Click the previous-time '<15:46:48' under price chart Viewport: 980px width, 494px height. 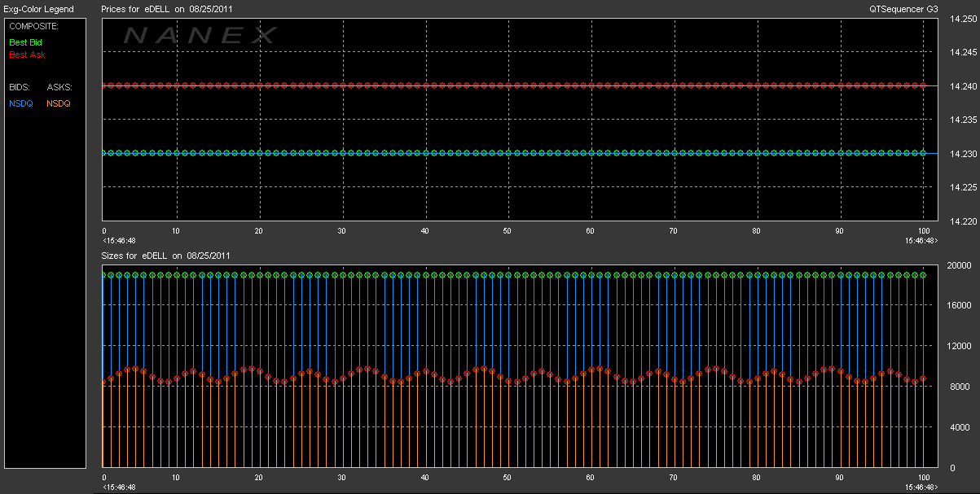[x=119, y=241]
